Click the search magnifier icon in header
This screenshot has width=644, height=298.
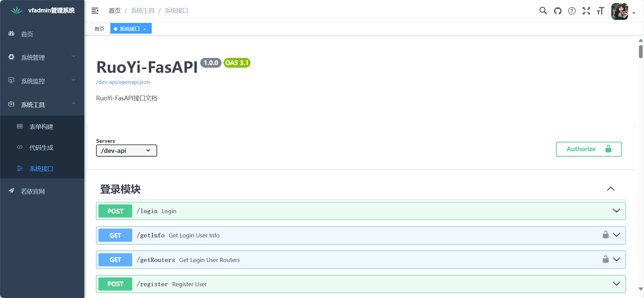click(x=543, y=11)
